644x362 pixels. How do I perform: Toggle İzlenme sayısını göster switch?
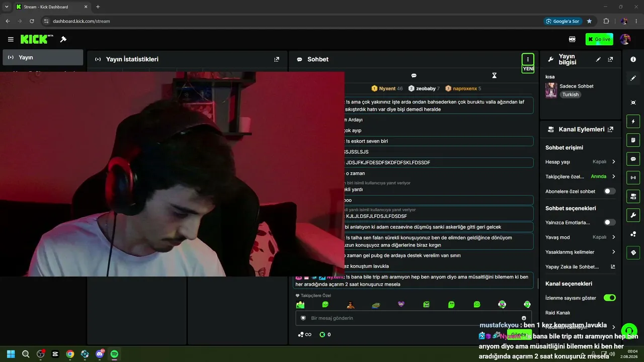tap(609, 298)
